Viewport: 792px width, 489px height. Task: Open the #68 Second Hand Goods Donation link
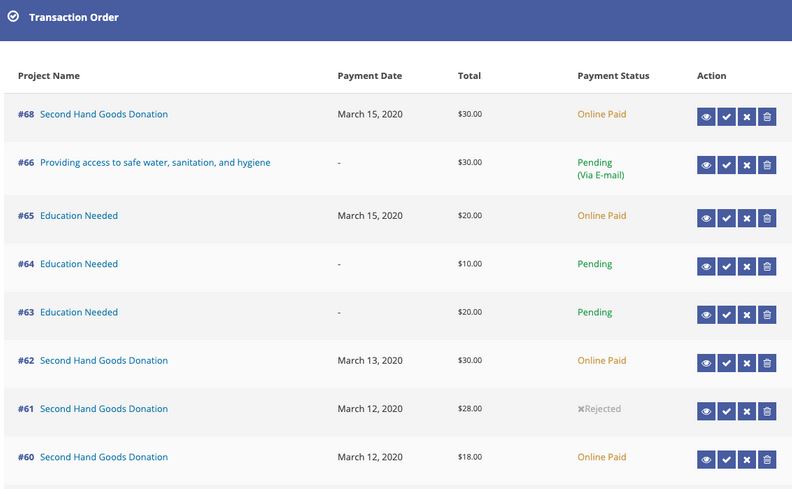[x=93, y=114]
